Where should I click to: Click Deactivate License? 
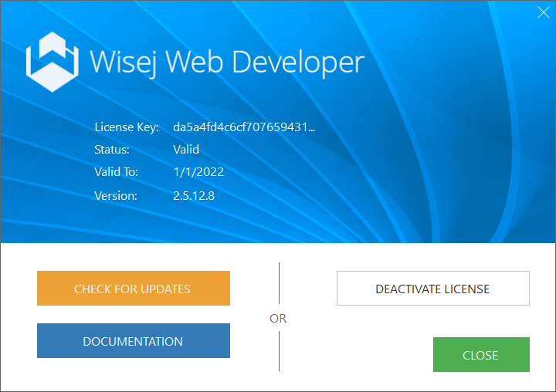click(433, 288)
